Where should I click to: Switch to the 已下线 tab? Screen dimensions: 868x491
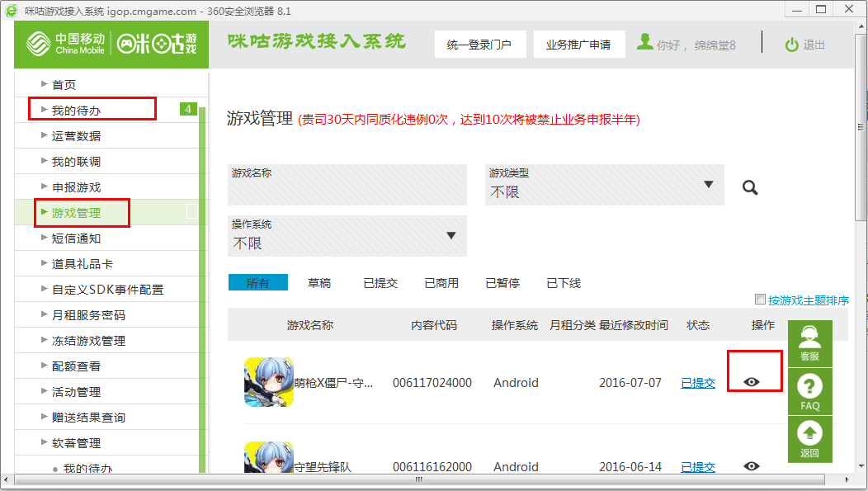tap(564, 283)
